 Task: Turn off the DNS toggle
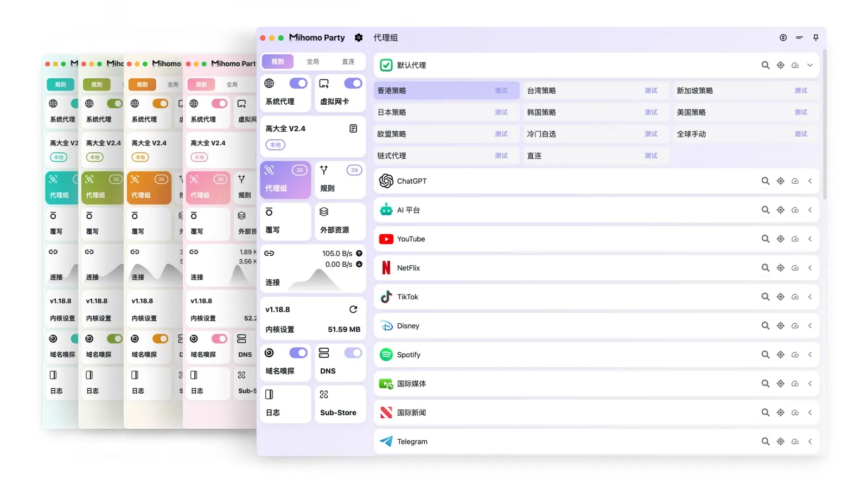tap(353, 352)
